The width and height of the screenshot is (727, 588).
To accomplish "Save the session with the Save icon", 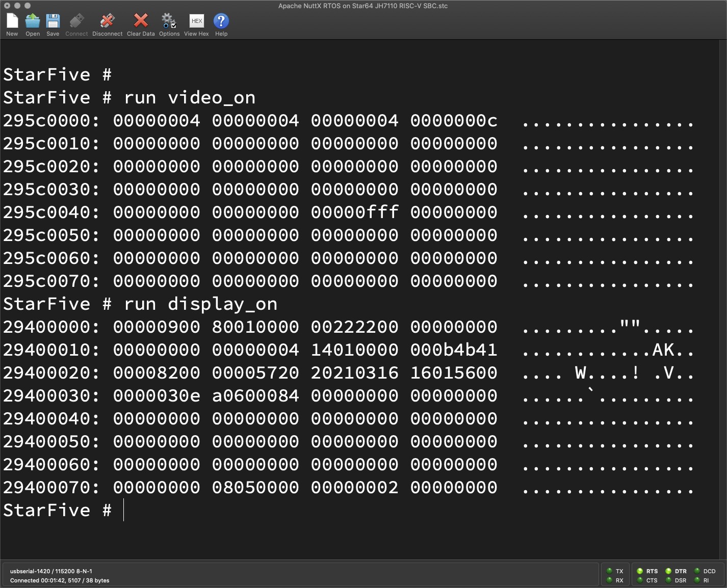I will click(53, 21).
